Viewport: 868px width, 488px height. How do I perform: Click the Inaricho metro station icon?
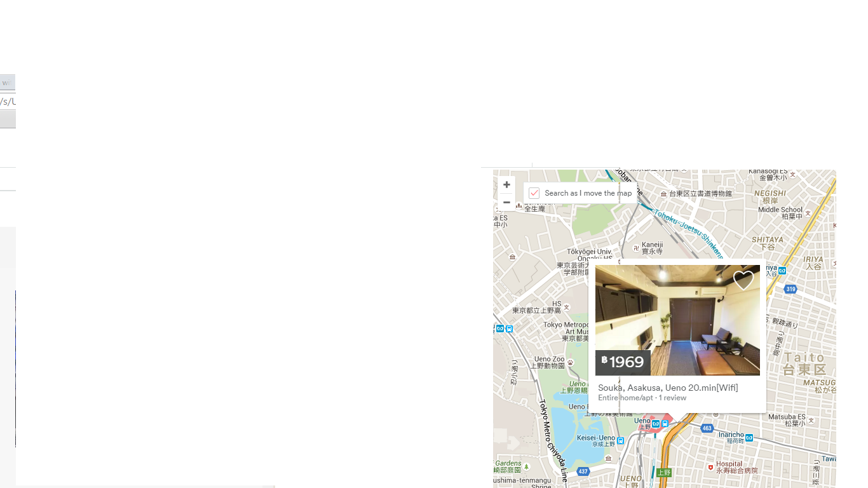(749, 437)
